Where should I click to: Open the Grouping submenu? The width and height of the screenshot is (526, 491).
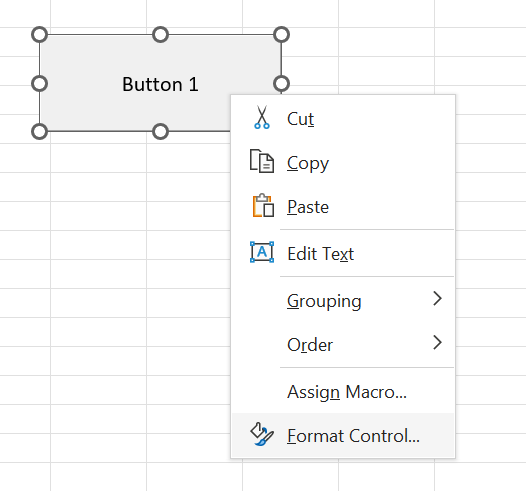click(343, 301)
